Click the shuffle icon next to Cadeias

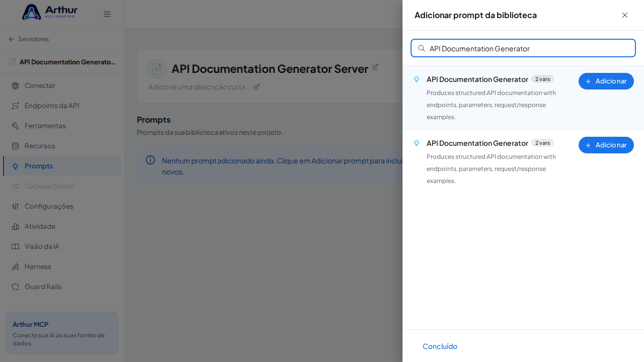point(15,186)
